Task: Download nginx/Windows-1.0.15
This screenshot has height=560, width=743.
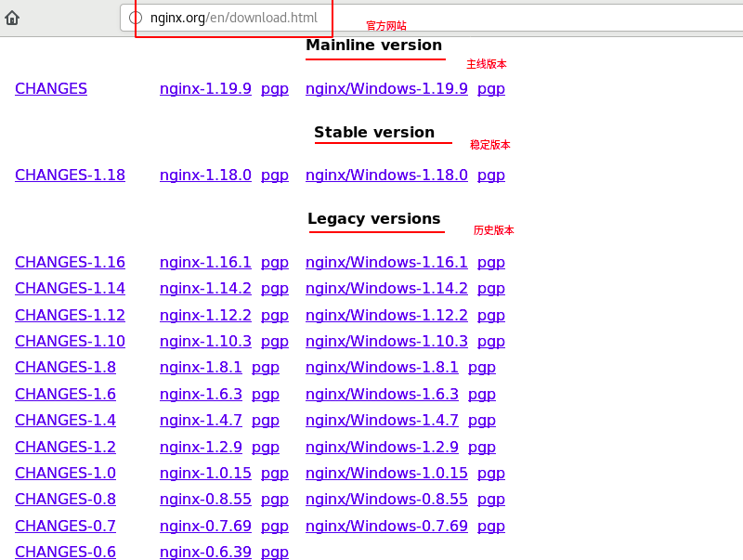Action: (x=386, y=473)
